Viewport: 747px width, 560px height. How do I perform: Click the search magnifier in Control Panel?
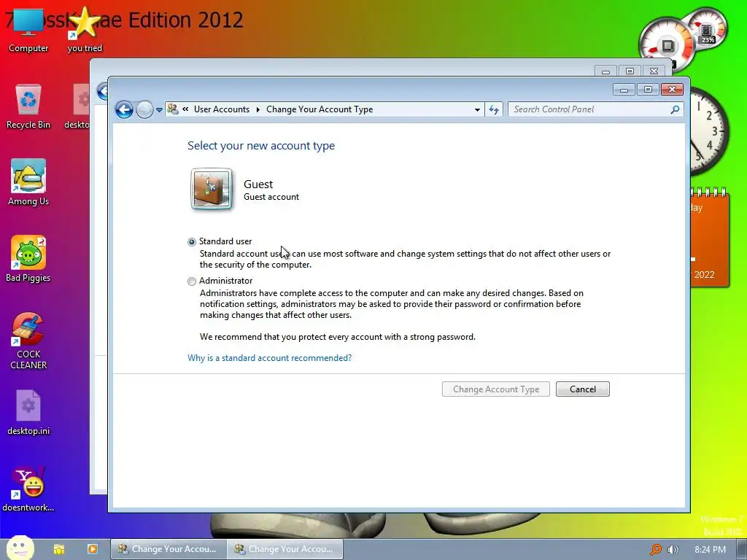675,109
